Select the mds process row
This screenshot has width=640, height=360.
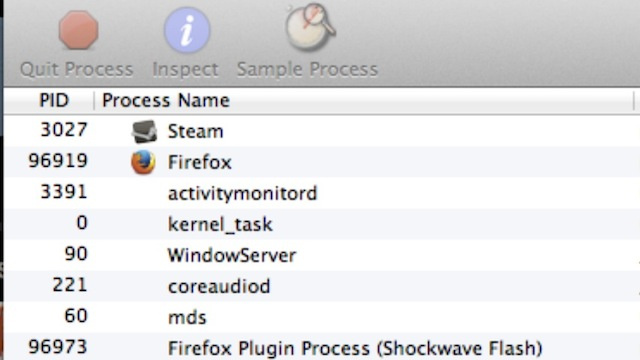tap(322, 317)
